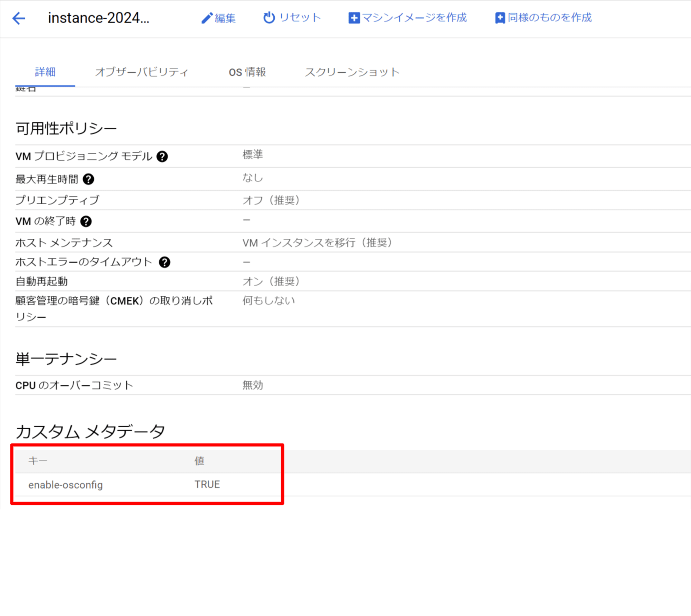Open help for VM プロビジョニング モデル
The width and height of the screenshot is (691, 616).
tap(162, 157)
